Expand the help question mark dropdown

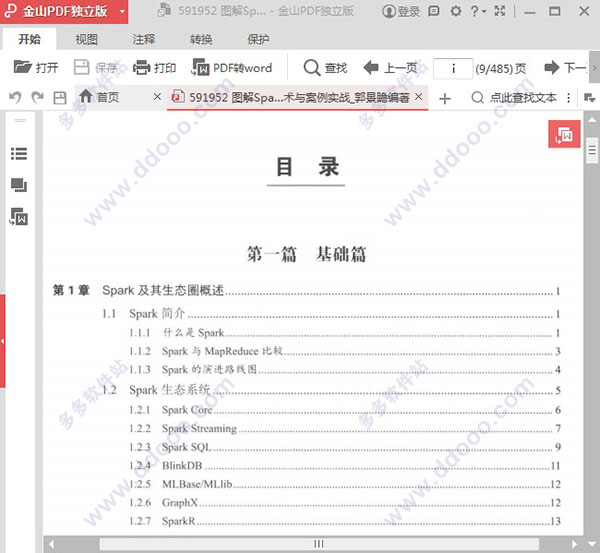(478, 11)
